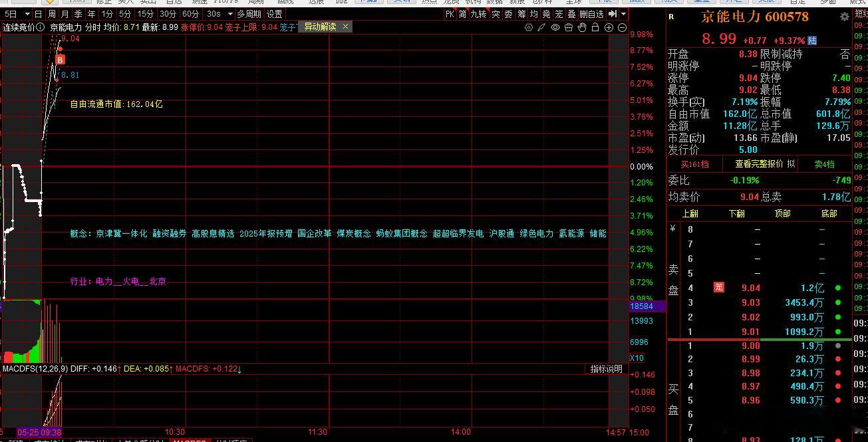The width and height of the screenshot is (868, 442).
Task: Click 删自选 to remove from watchlist
Action: pyautogui.click(x=592, y=14)
